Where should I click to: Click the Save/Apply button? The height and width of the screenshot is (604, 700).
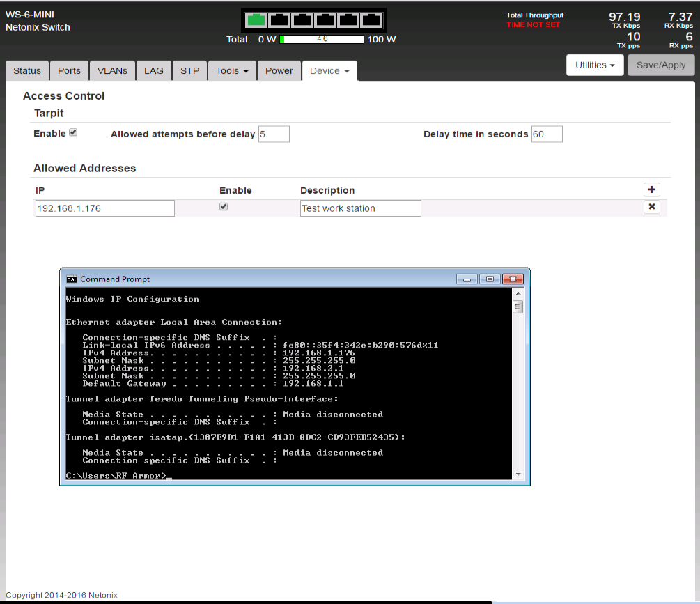point(661,65)
